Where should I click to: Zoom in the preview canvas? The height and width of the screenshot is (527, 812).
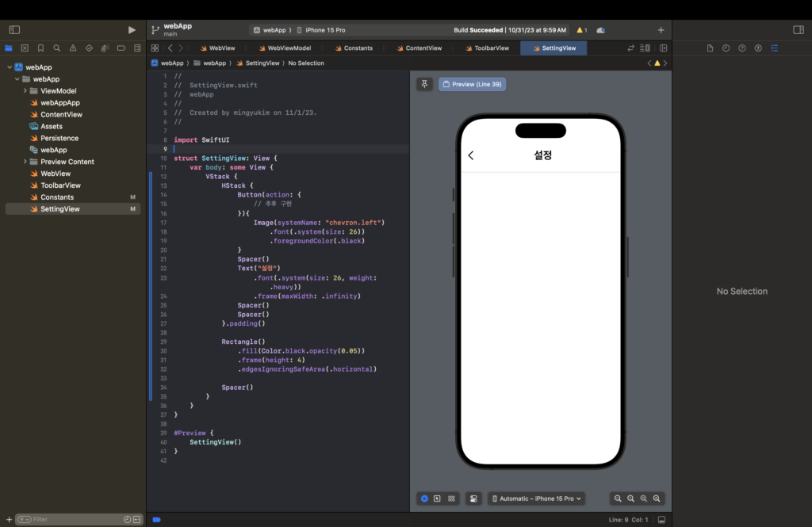[x=657, y=498]
